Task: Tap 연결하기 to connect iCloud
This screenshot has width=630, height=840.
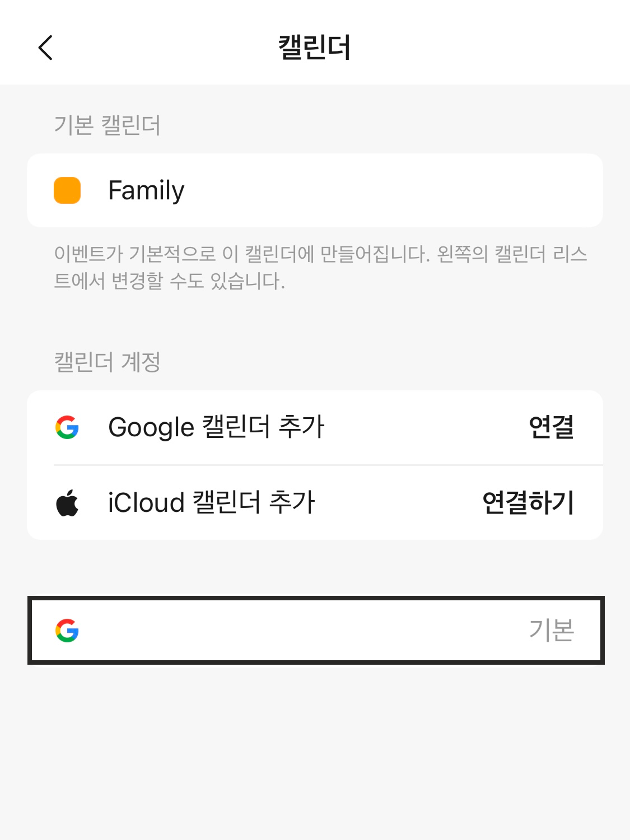Action: (529, 502)
